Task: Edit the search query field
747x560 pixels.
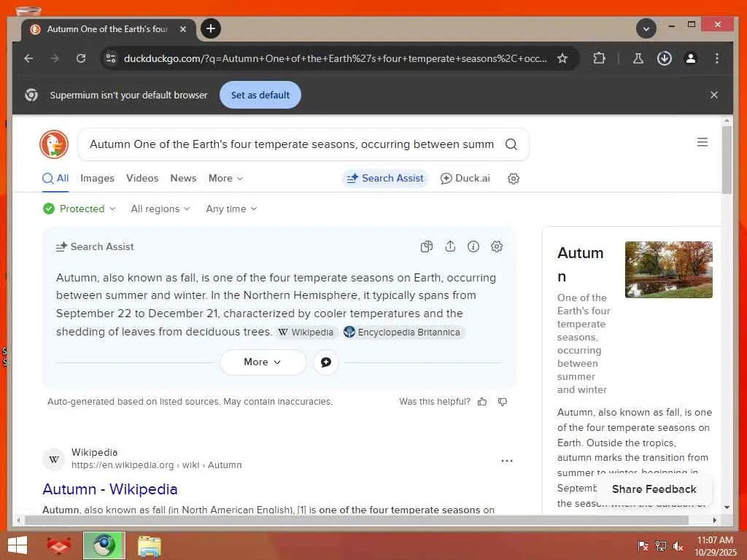Action: tap(292, 144)
